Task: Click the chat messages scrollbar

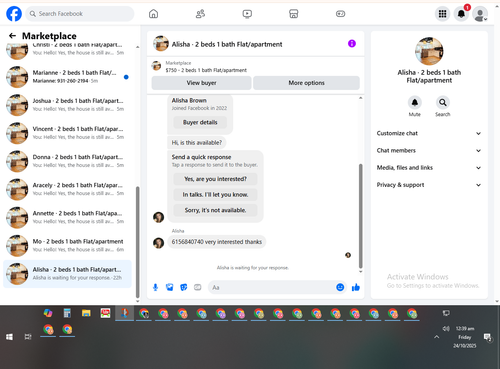Action: [360, 216]
